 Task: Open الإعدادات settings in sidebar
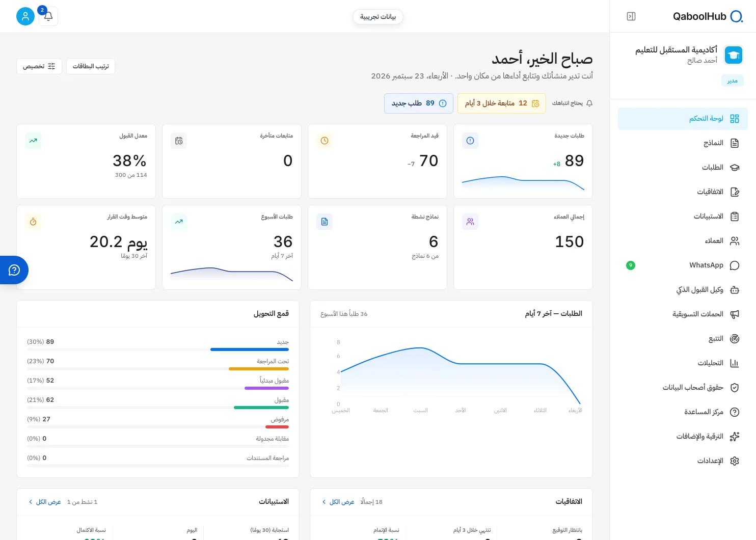pyautogui.click(x=683, y=461)
